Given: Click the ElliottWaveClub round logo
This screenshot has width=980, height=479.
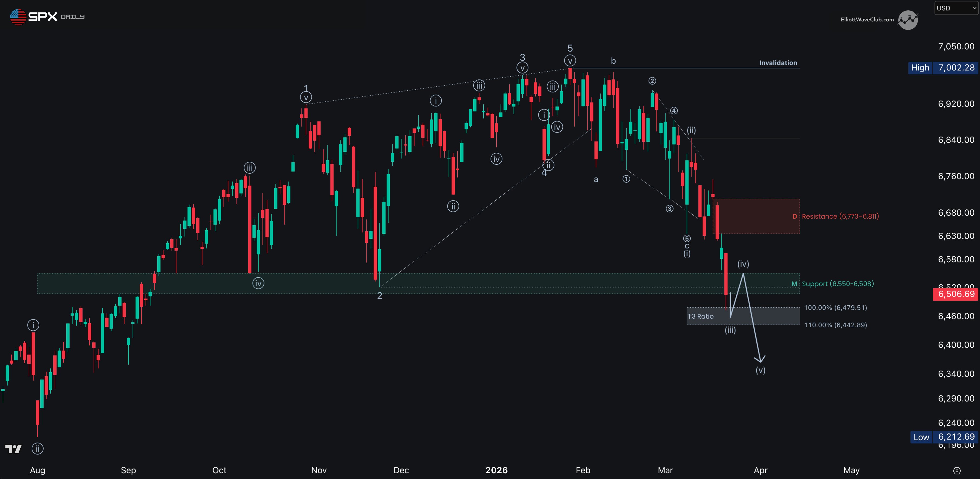Looking at the screenshot, I should (908, 20).
